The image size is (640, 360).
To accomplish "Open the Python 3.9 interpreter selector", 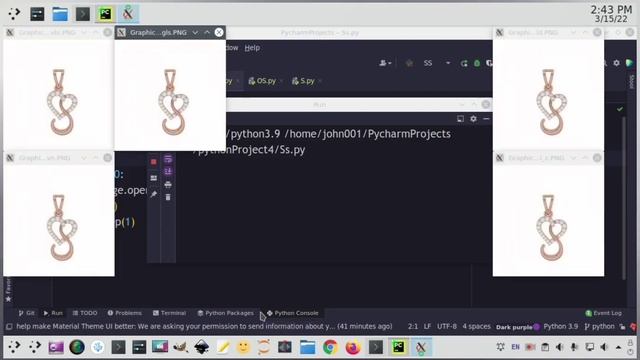I will point(560,327).
